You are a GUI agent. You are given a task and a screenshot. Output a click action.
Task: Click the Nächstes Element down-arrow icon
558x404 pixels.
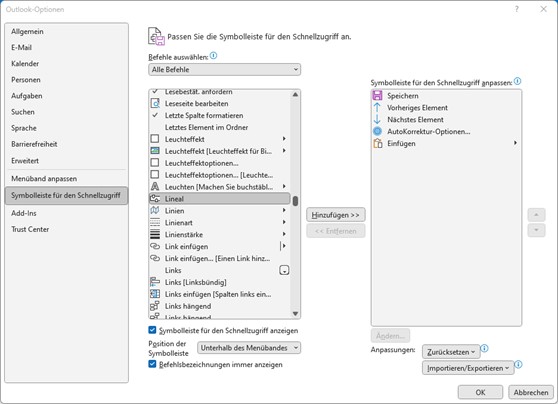(x=377, y=120)
